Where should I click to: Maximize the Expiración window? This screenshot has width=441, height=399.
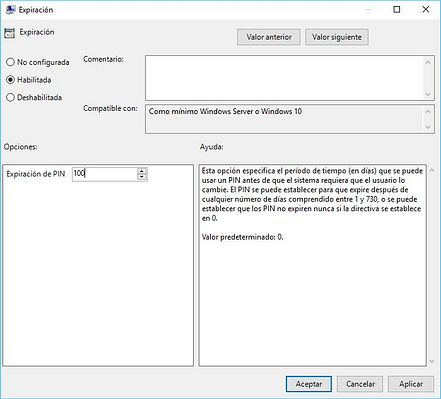[397, 9]
